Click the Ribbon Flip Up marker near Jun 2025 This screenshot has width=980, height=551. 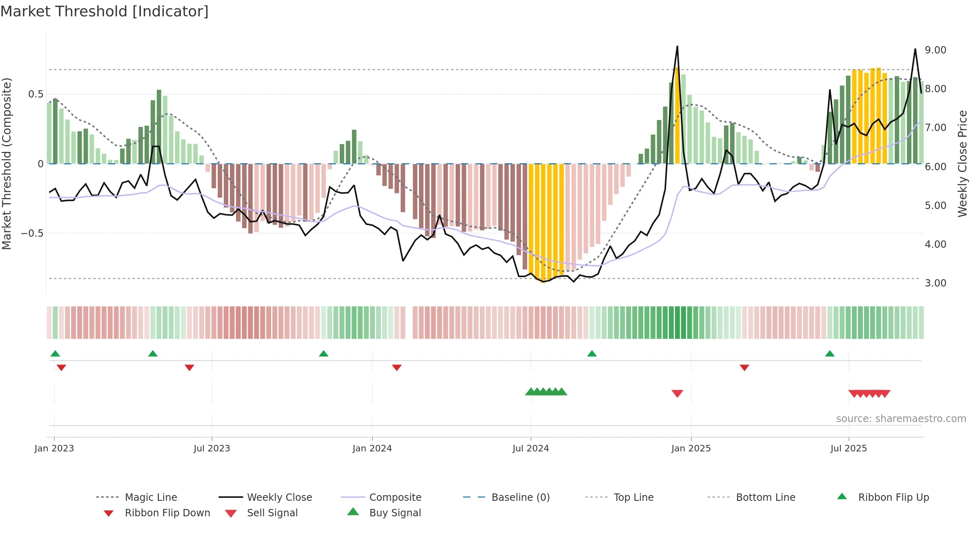tap(830, 353)
